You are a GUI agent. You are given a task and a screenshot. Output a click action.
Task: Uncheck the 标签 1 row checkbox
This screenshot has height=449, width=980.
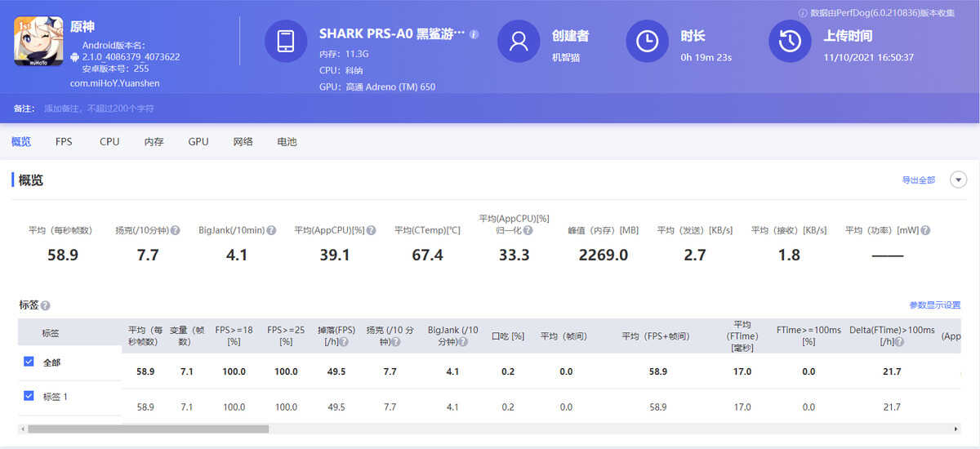(29, 396)
